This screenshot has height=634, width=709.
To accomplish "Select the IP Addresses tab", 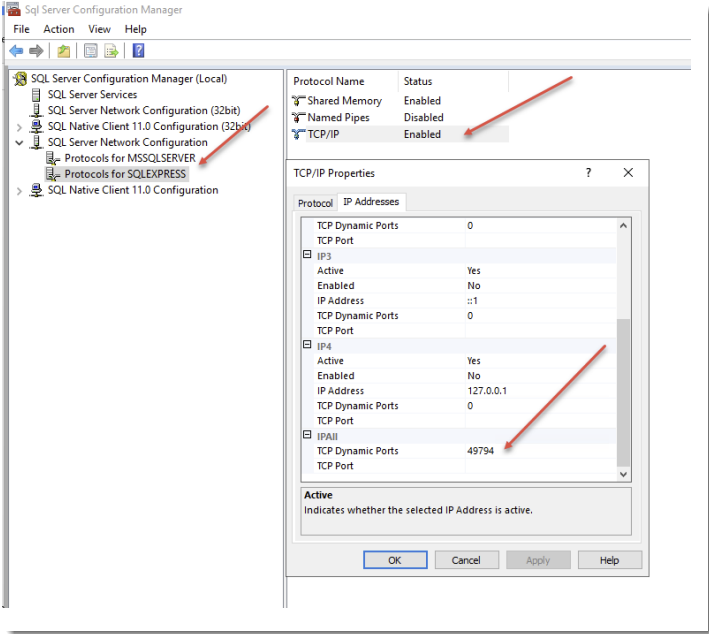I will pos(371,202).
